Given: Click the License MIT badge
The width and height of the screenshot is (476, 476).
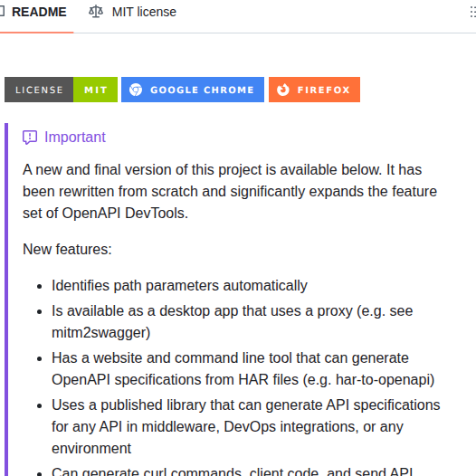Looking at the screenshot, I should click(x=61, y=90).
